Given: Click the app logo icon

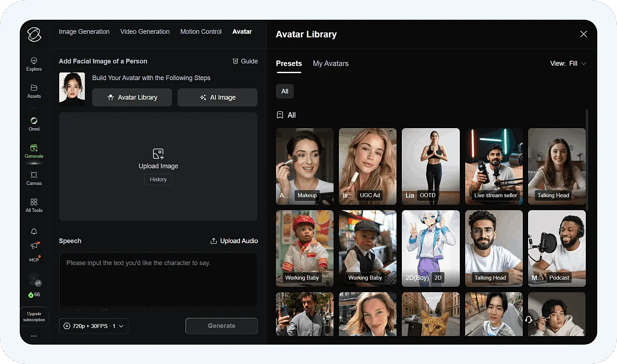Looking at the screenshot, I should [x=34, y=35].
